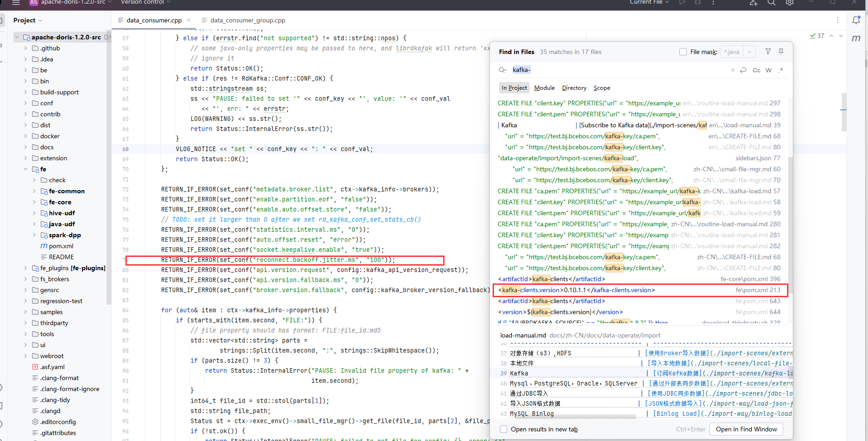The height and width of the screenshot is (441, 868).
Task: Toggle Words W option
Action: click(769, 70)
